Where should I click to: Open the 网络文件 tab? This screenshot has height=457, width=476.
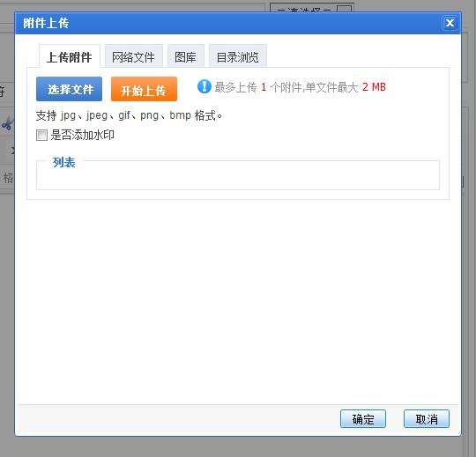coord(134,56)
